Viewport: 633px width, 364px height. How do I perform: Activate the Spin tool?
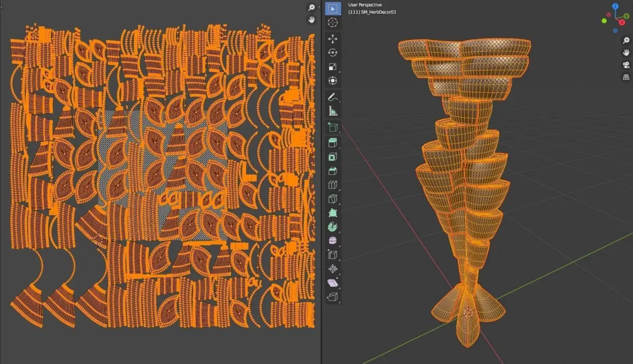[x=333, y=227]
